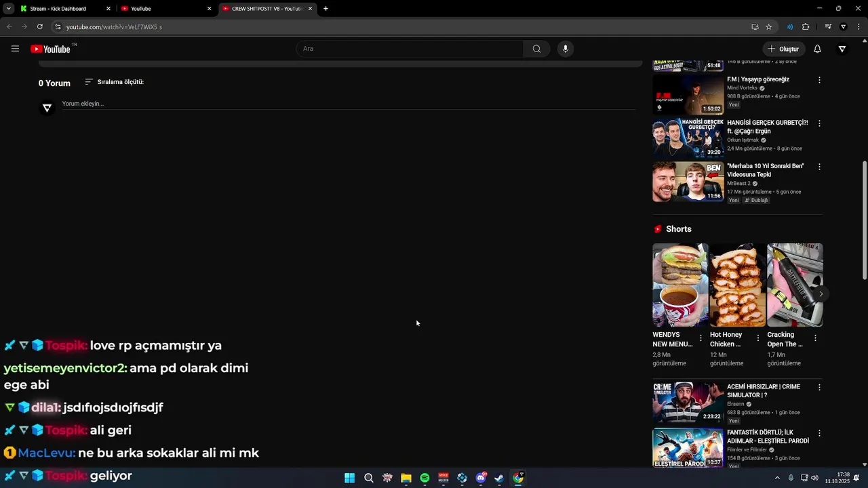Viewport: 868px width, 488px height.
Task: Open options for Cracking Open The short
Action: pyautogui.click(x=815, y=338)
